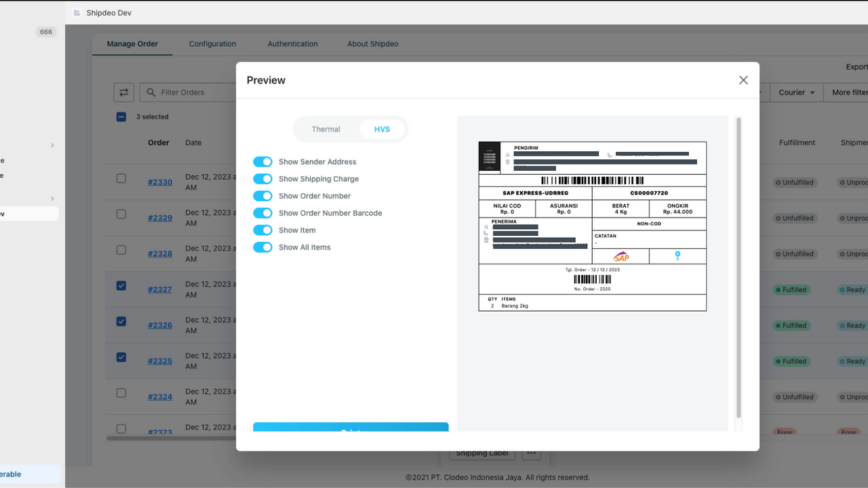Expand the first sidebar chevron arrow
868x488 pixels.
click(52, 145)
